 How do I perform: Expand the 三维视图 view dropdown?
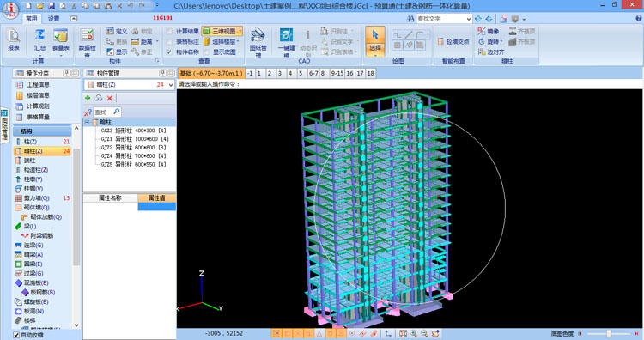pos(240,31)
